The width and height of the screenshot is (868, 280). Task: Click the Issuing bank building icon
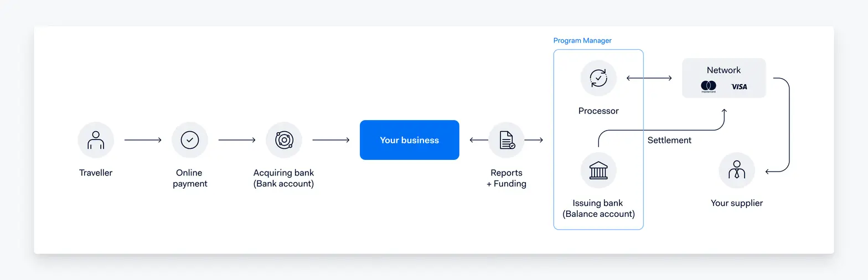598,170
